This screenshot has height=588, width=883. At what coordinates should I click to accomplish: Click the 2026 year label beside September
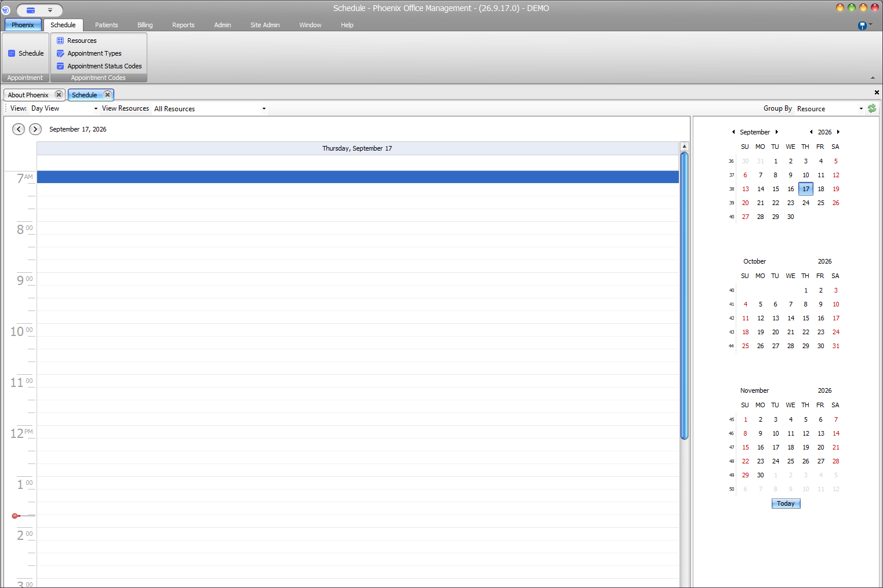click(x=824, y=132)
